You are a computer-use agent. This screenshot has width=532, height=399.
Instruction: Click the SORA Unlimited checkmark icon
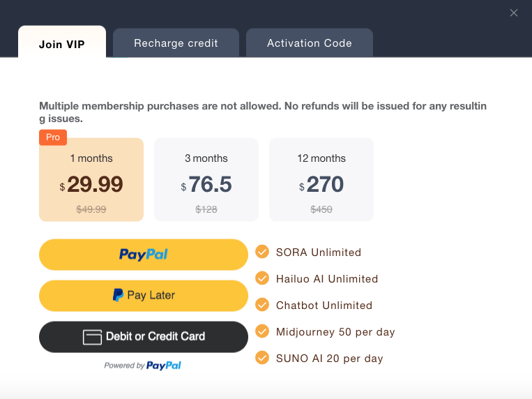[262, 252]
